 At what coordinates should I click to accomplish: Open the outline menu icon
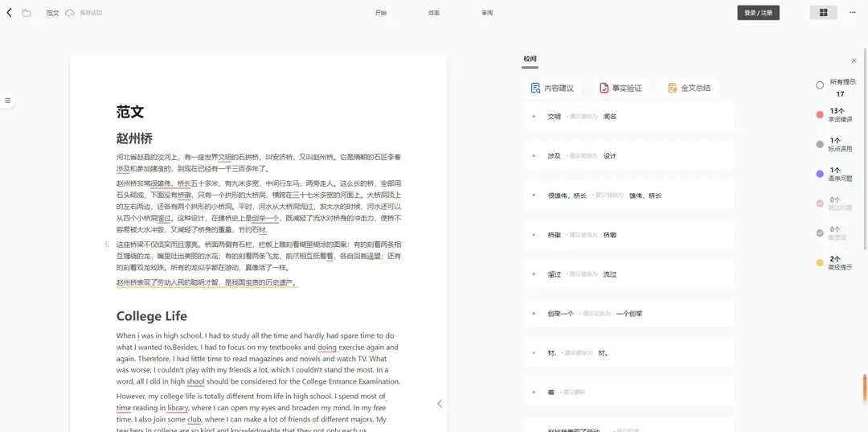(x=8, y=101)
